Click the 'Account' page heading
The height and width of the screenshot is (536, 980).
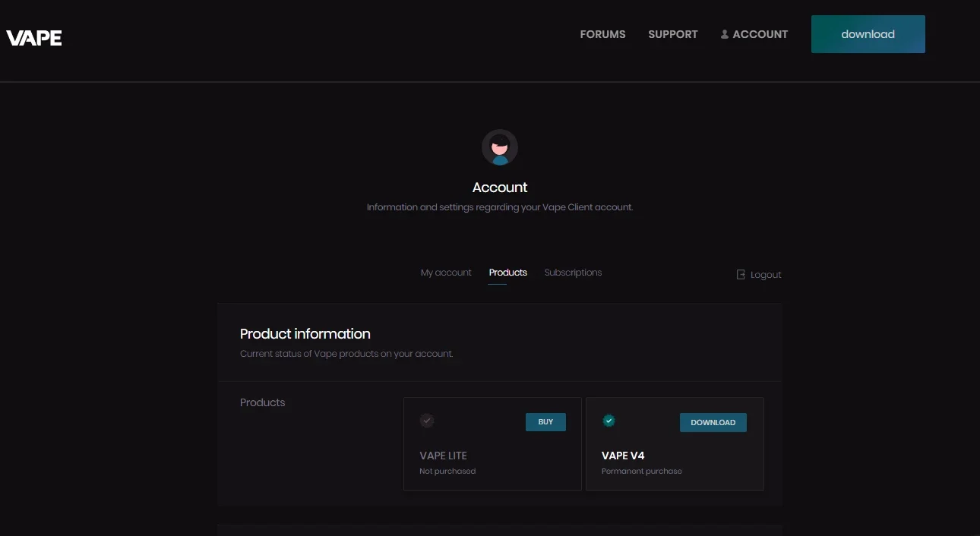500,188
